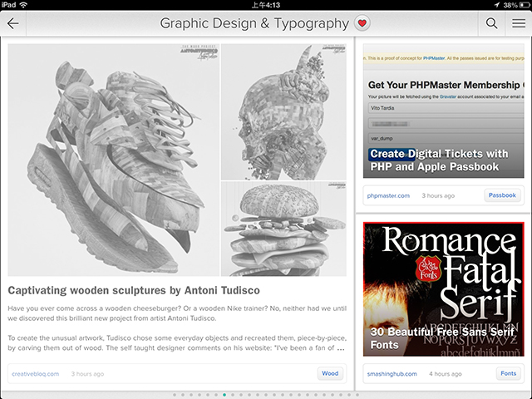Viewport: 532px width, 399px height.
Task: Open the large wooden sneaker sculpture image
Action: (x=114, y=160)
